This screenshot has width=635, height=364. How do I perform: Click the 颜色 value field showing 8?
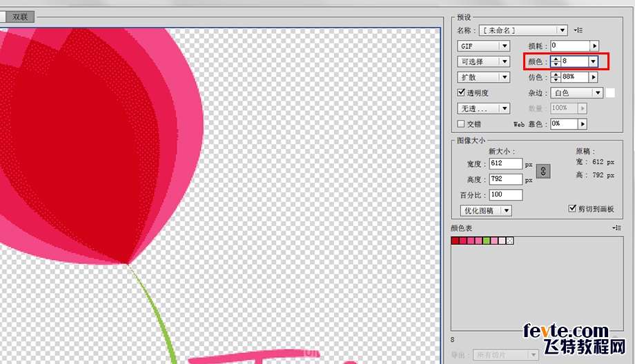click(574, 61)
